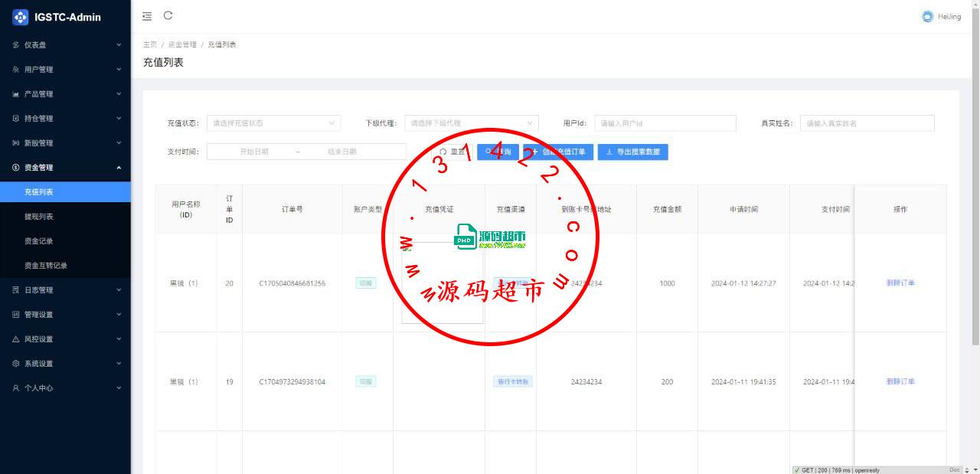Click 删除订单 for order ID 19
This screenshot has height=474, width=980.
[x=900, y=381]
